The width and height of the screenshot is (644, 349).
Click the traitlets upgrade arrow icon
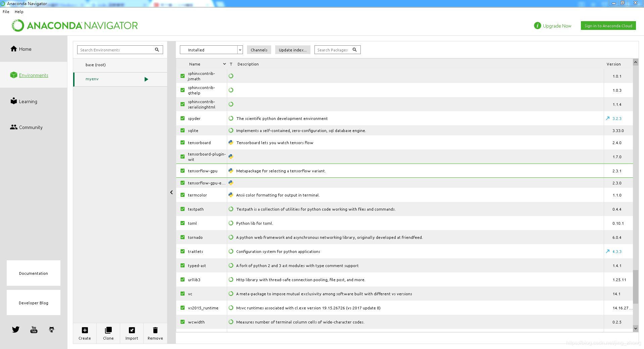607,251
